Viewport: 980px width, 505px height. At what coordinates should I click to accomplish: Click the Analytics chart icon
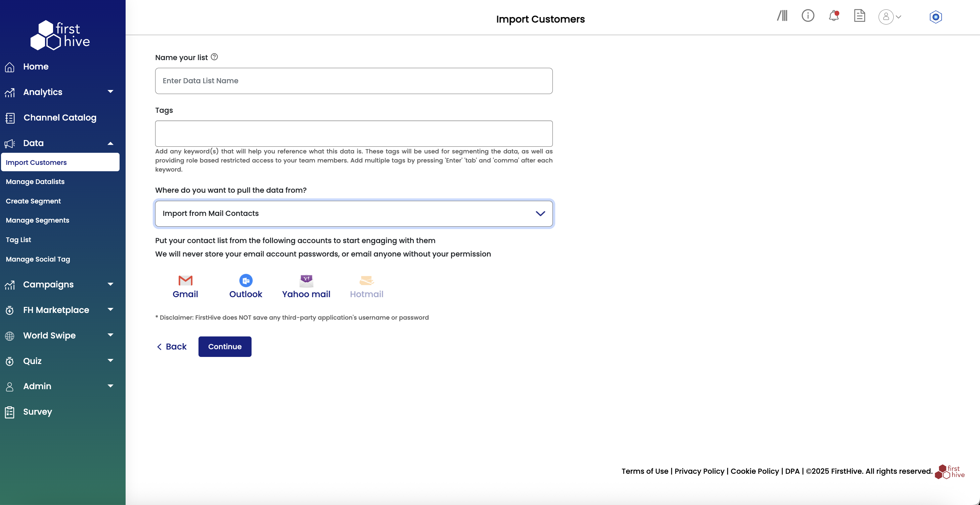pos(9,92)
